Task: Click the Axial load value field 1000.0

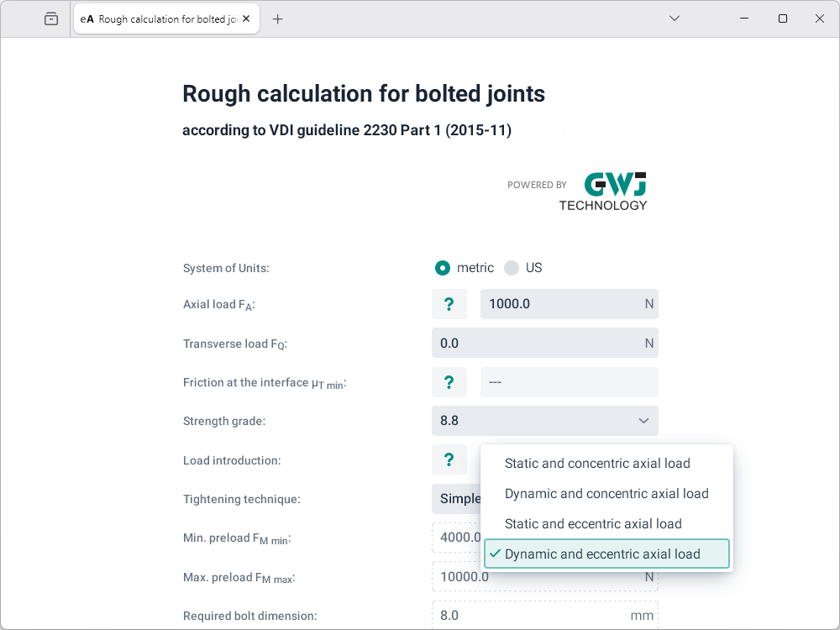Action: click(559, 304)
